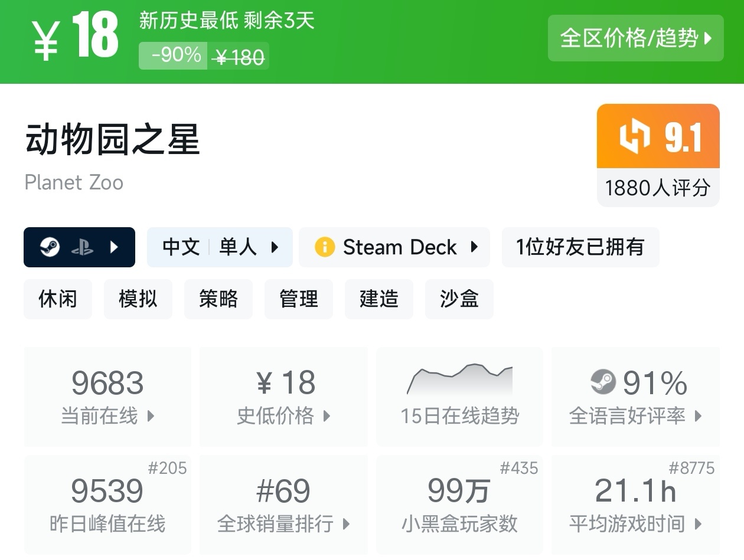
Task: Click the Steam platform icon
Action: [50, 247]
